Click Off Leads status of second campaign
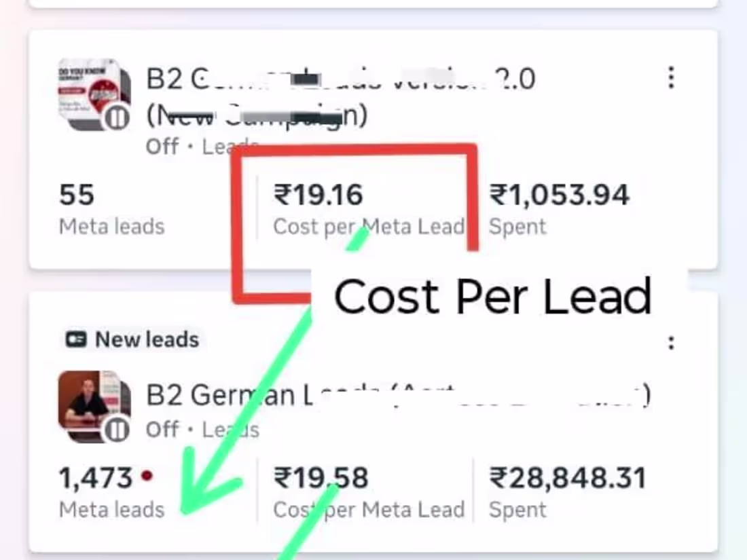747x560 pixels. 202,430
